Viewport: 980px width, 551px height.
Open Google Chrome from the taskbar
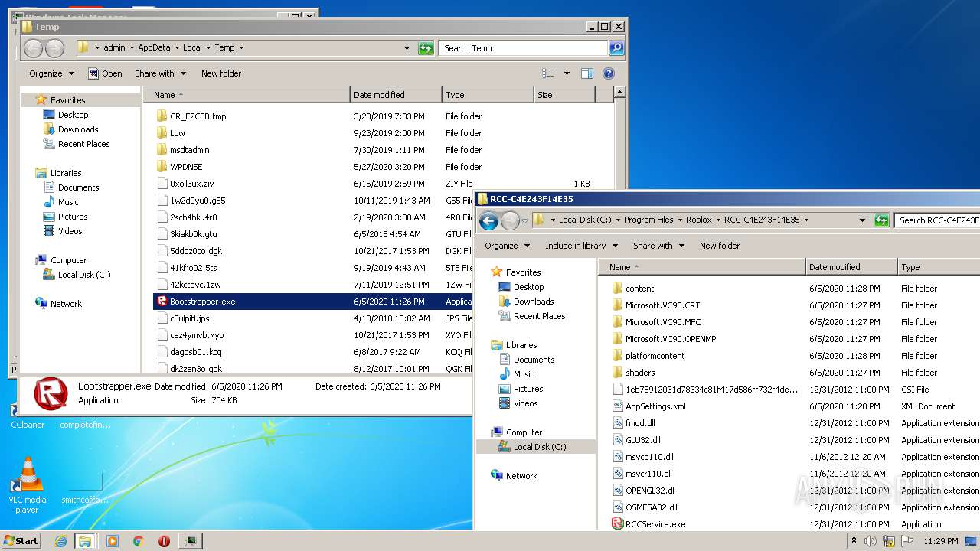(x=139, y=541)
